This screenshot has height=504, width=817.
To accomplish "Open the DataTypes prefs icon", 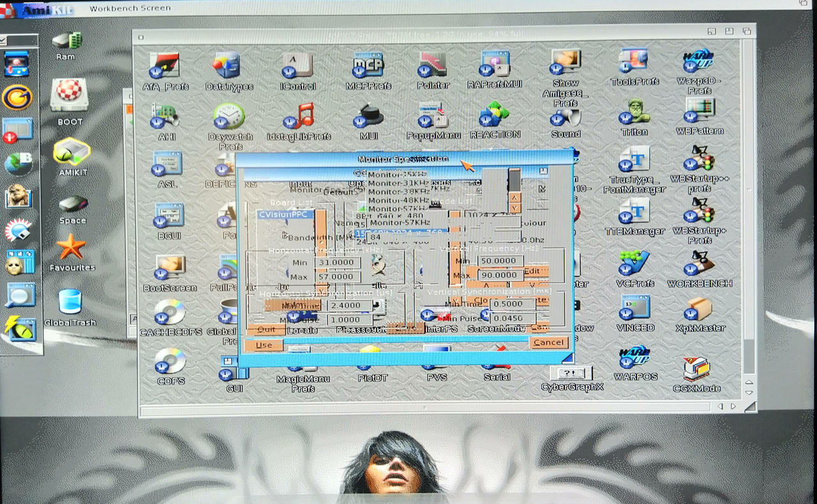I will [x=226, y=65].
